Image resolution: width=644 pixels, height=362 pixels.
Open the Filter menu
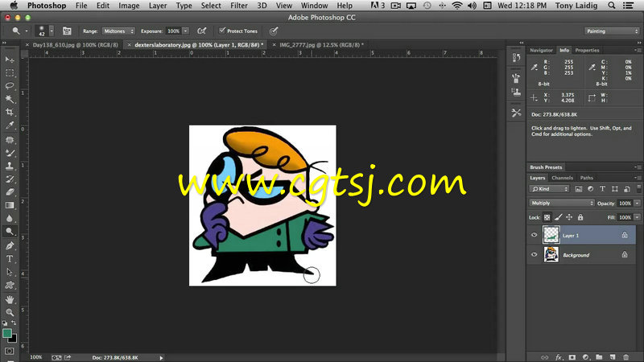238,6
